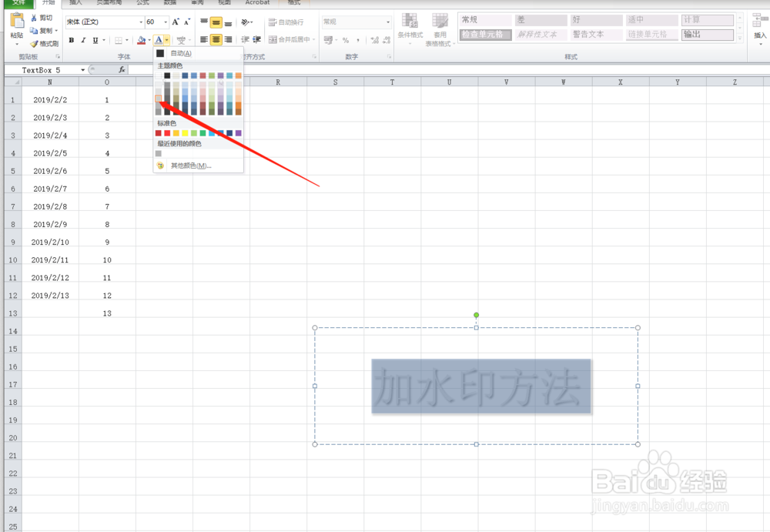This screenshot has height=532, width=770.
Task: Increase font size with the large A icon
Action: pyautogui.click(x=176, y=22)
